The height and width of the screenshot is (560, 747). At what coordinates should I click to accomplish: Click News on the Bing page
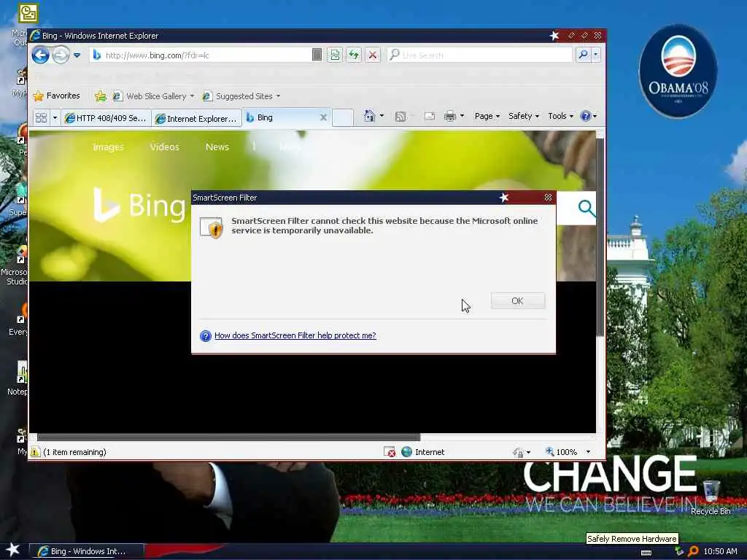coord(217,147)
